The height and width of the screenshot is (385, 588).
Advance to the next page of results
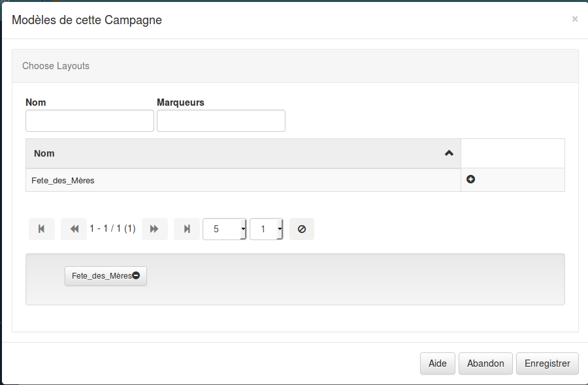pos(155,229)
